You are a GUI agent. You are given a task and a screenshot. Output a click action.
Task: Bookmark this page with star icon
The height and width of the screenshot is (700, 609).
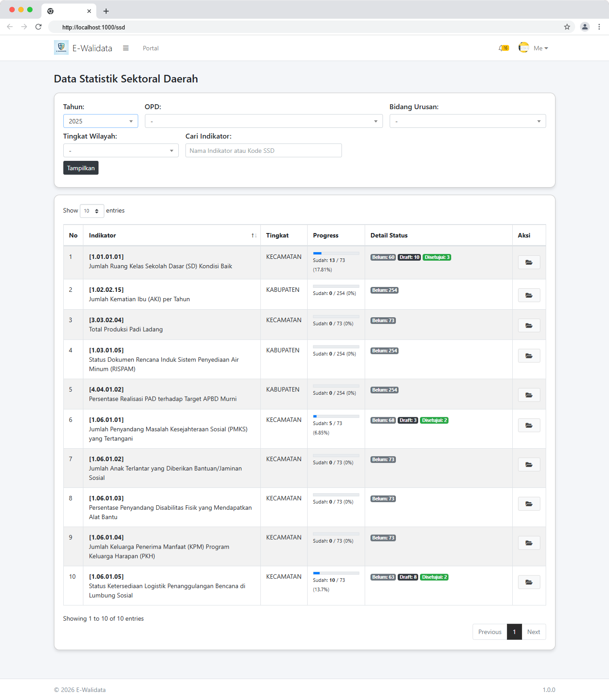point(567,27)
